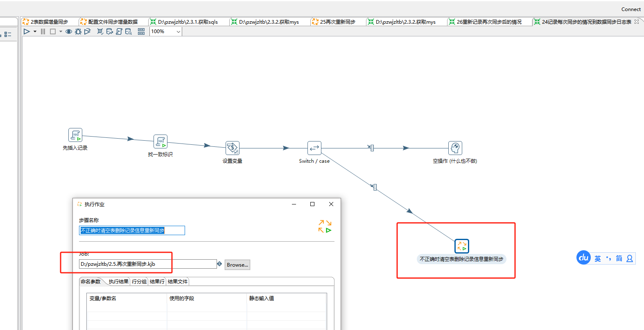
Task: Open the D:\pzwjzltb\2.3.1.获取sqls tab
Action: point(188,22)
